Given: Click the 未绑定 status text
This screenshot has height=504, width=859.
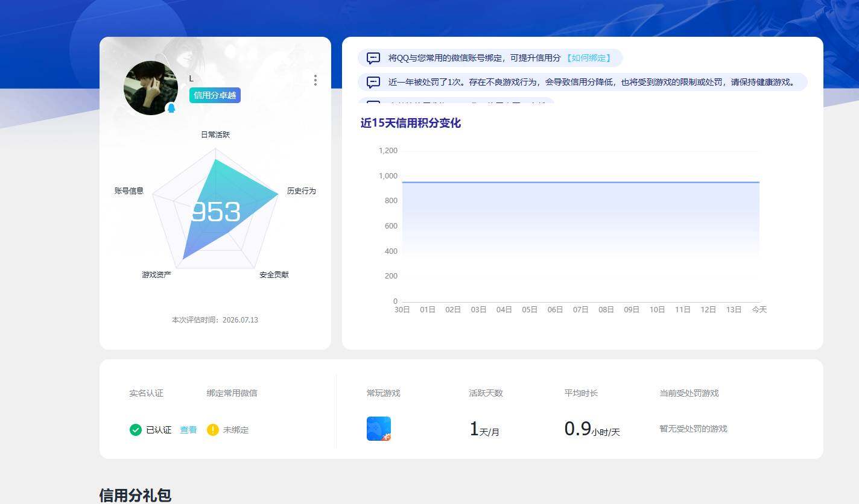Looking at the screenshot, I should [236, 430].
